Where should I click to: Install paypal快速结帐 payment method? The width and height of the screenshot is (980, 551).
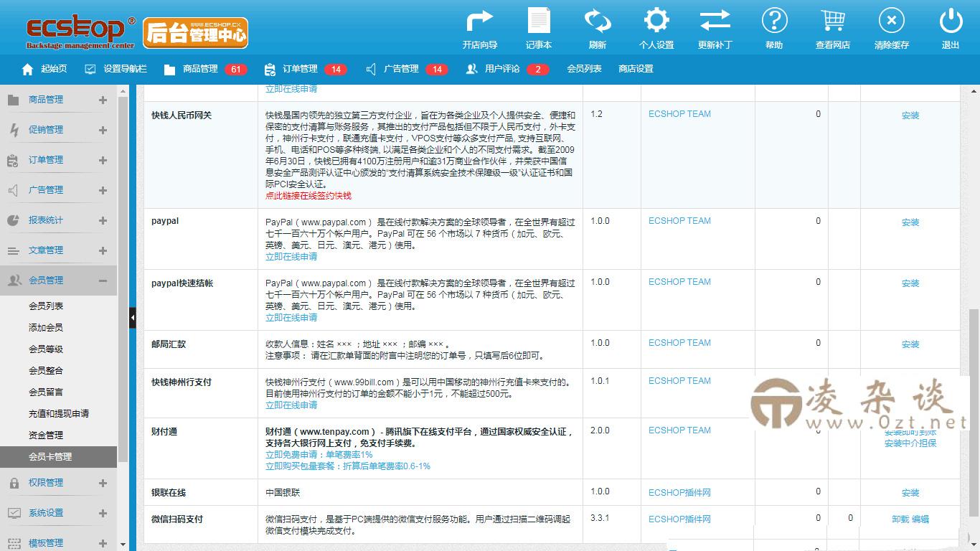point(910,283)
